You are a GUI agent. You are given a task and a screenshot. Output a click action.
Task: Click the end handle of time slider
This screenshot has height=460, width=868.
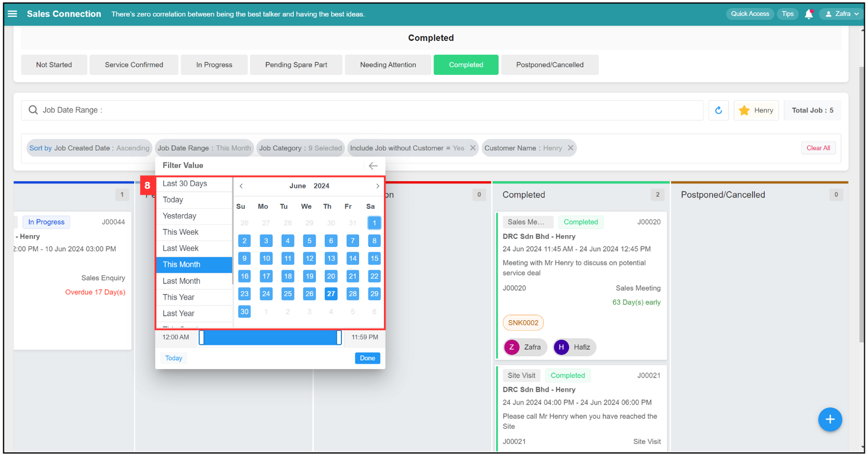(339, 337)
